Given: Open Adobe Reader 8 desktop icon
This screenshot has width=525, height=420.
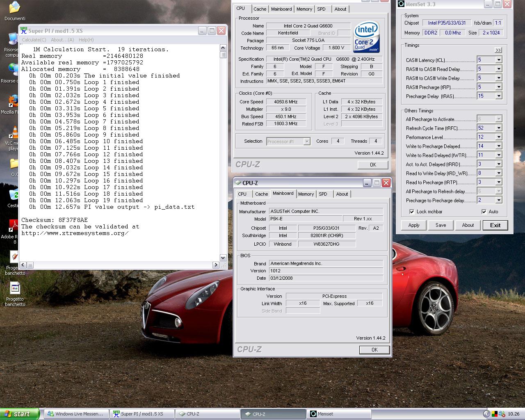Looking at the screenshot, I should pyautogui.click(x=14, y=226).
